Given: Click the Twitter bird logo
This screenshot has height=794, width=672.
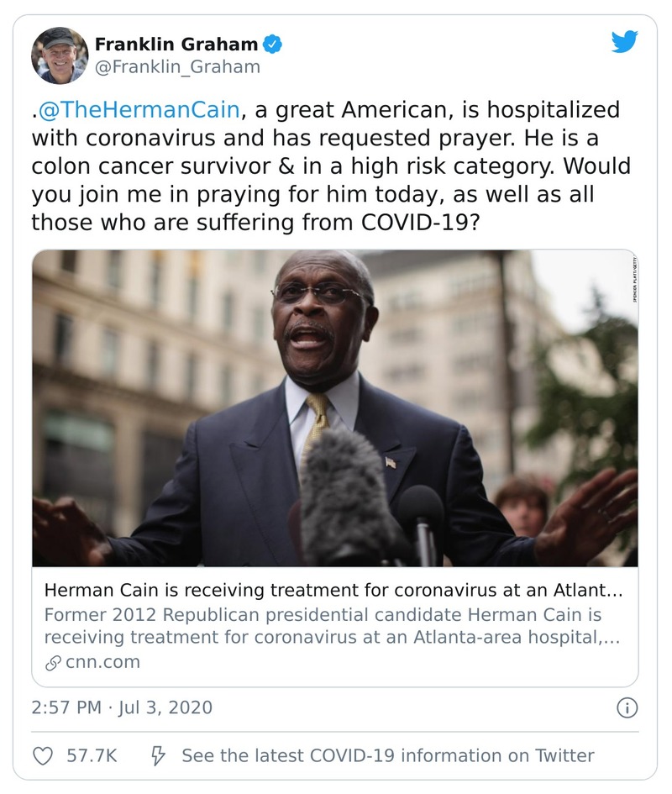Looking at the screenshot, I should 623,43.
